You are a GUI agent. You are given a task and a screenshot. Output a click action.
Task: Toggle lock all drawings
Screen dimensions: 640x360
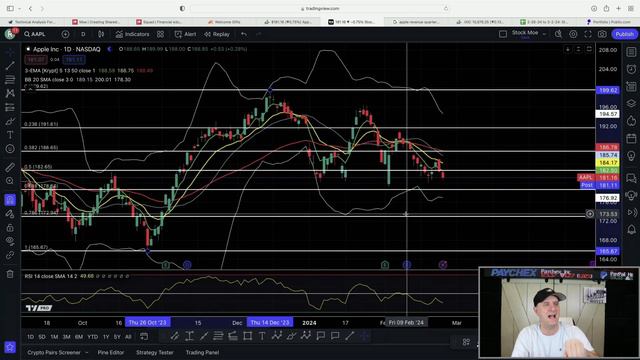(10, 227)
